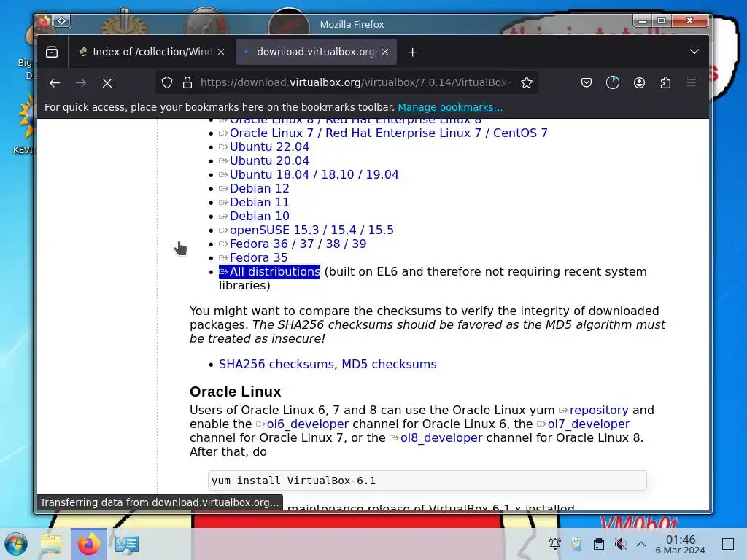This screenshot has width=747, height=560.
Task: Toggle the keep-on-all-desktops pin icon
Action: (x=62, y=20)
